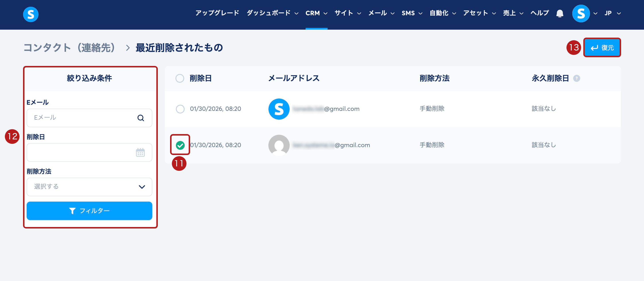644x281 pixels.
Task: Click help question mark beside 永久削除日
Action: click(576, 78)
